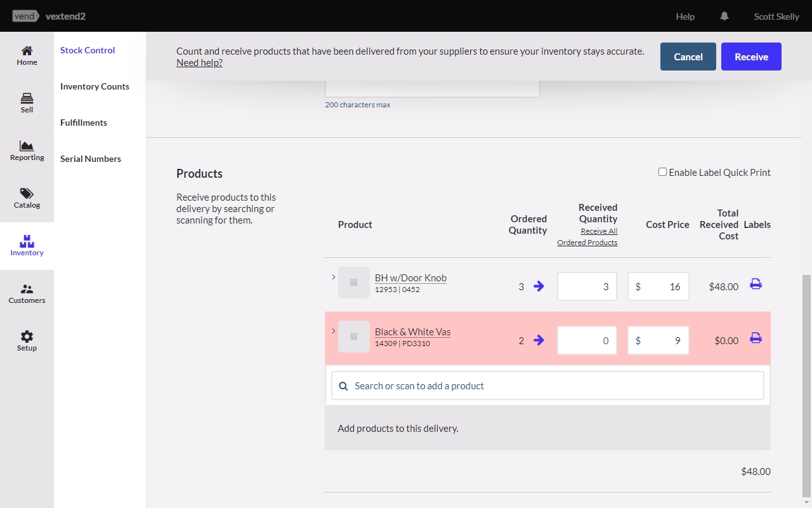Image resolution: width=812 pixels, height=508 pixels.
Task: Open Setup via the gear icon
Action: pos(27,340)
